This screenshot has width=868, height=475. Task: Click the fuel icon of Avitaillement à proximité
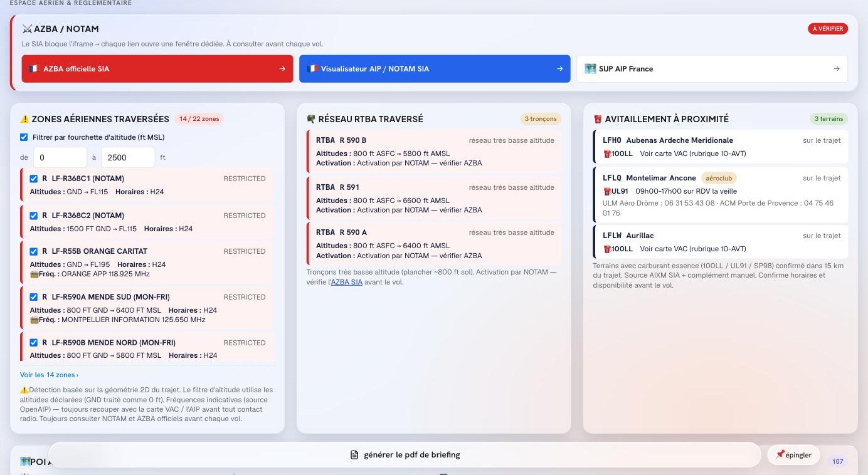(598, 119)
